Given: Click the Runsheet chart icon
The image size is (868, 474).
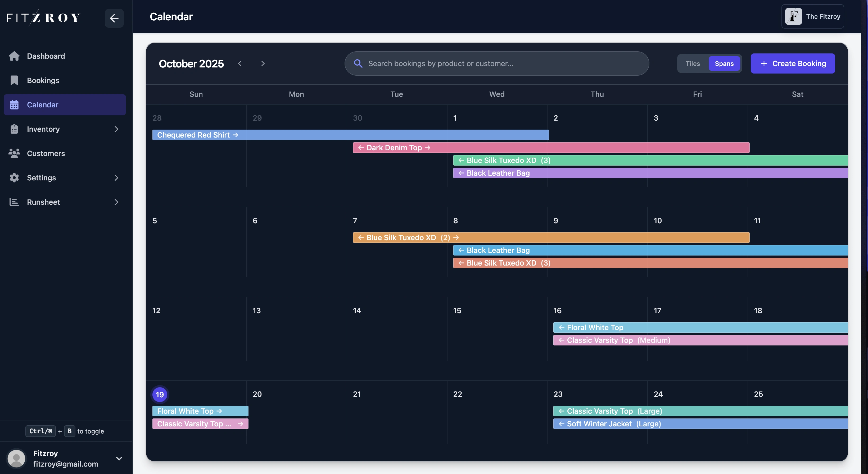Looking at the screenshot, I should click(x=14, y=202).
